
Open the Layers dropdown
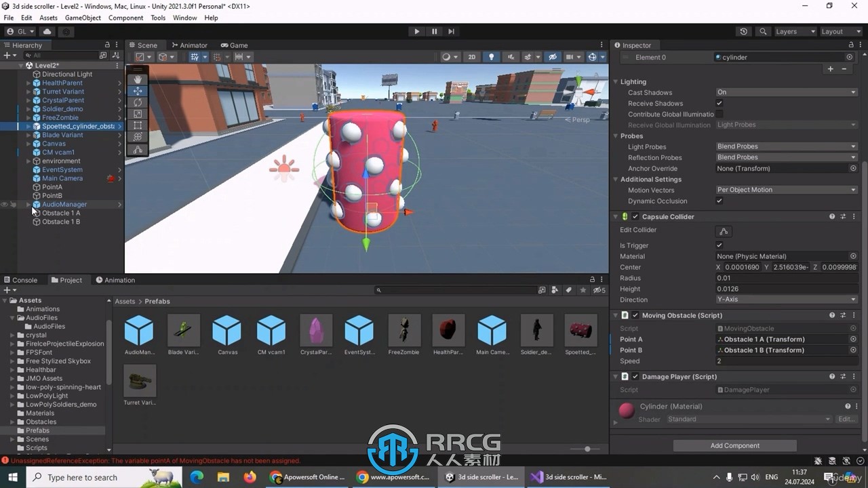(795, 31)
